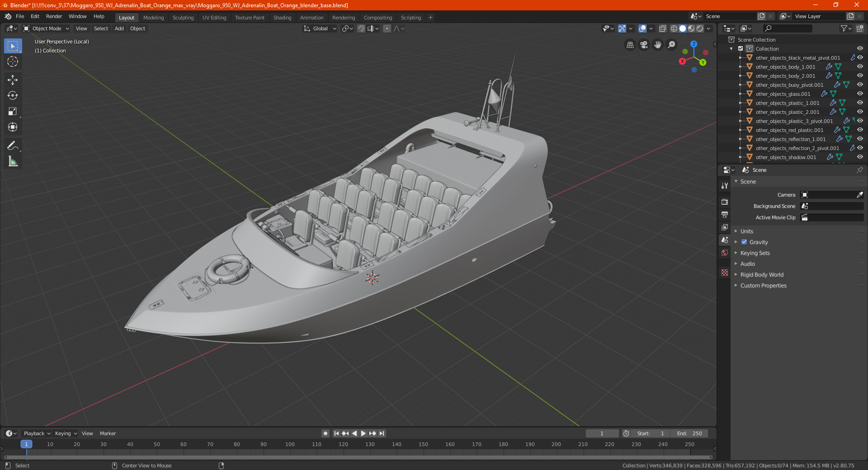Open the viewport Add menu
This screenshot has width=868, height=470.
pos(119,28)
